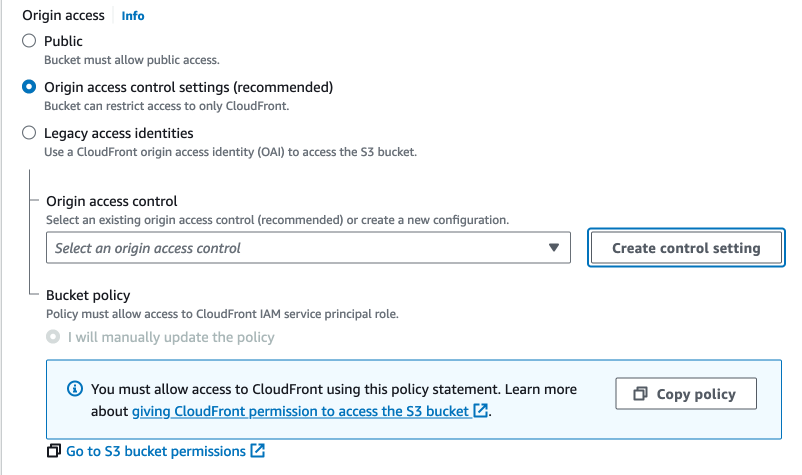Click the Public option label text
Screen dimensions: 802x475
[x=63, y=41]
